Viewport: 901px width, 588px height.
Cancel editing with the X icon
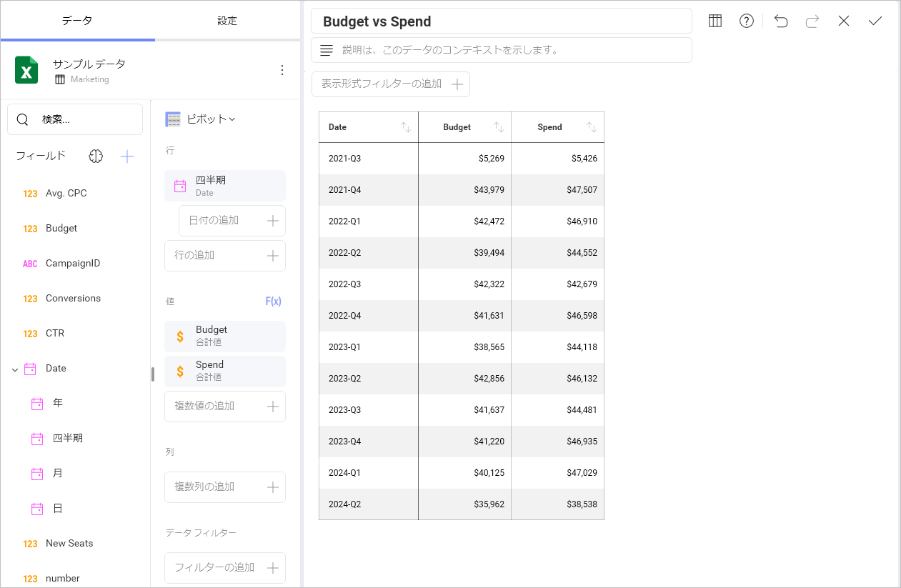pyautogui.click(x=844, y=21)
